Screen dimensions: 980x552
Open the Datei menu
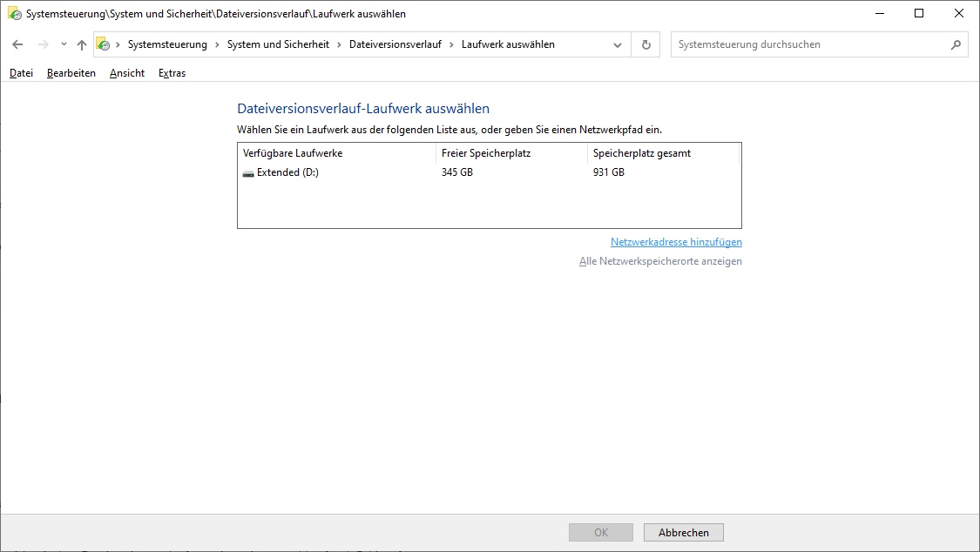click(x=21, y=73)
